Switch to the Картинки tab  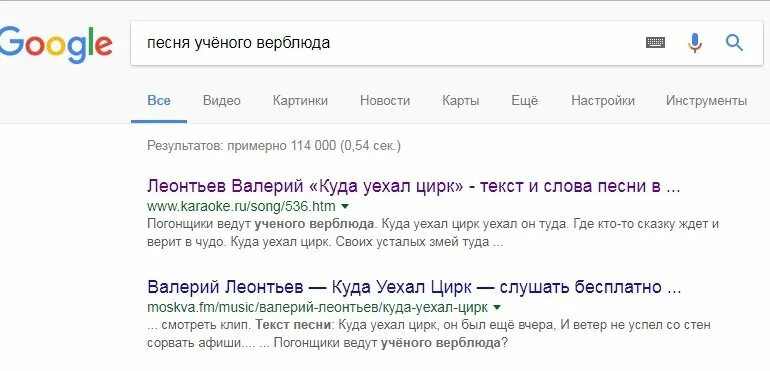tap(300, 101)
